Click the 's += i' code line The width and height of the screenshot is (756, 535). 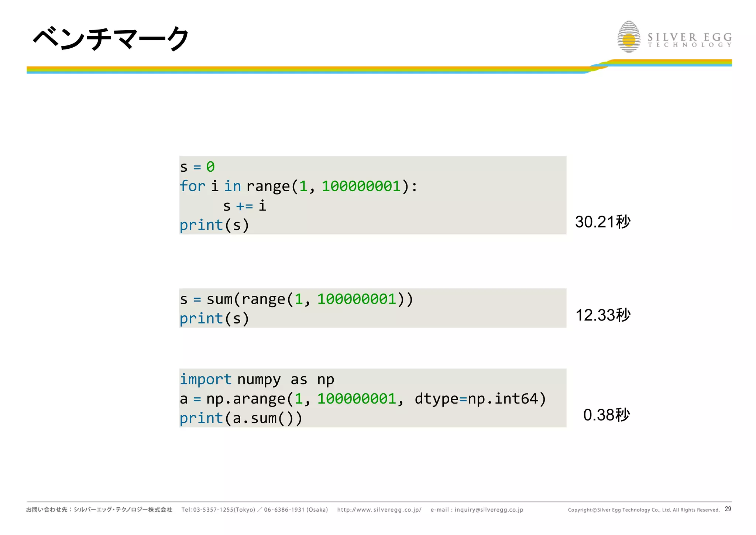coord(244,206)
